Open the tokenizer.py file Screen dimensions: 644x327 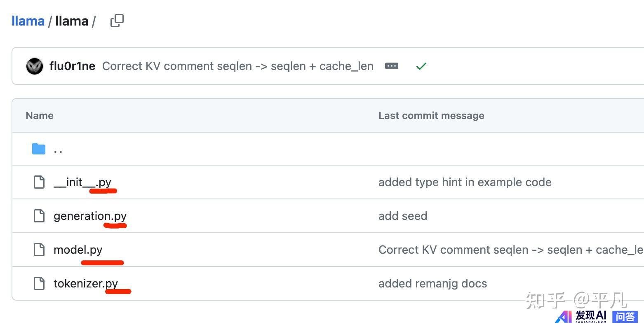(x=85, y=283)
